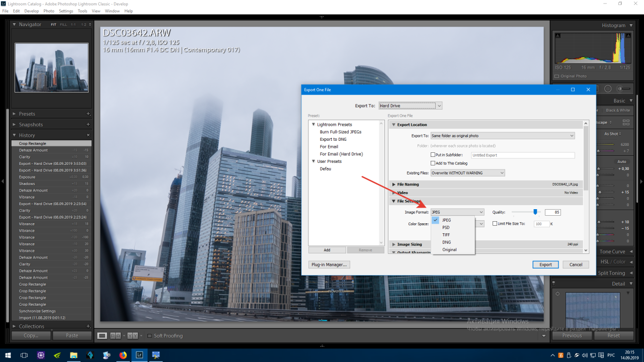644x362 pixels.
Task: Collapse the User Presets tree group
Action: (x=313, y=161)
